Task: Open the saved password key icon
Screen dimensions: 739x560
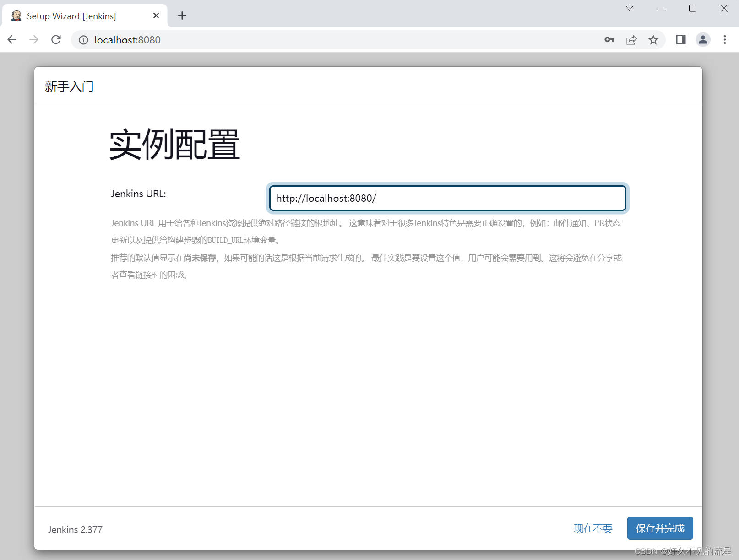Action: tap(609, 40)
